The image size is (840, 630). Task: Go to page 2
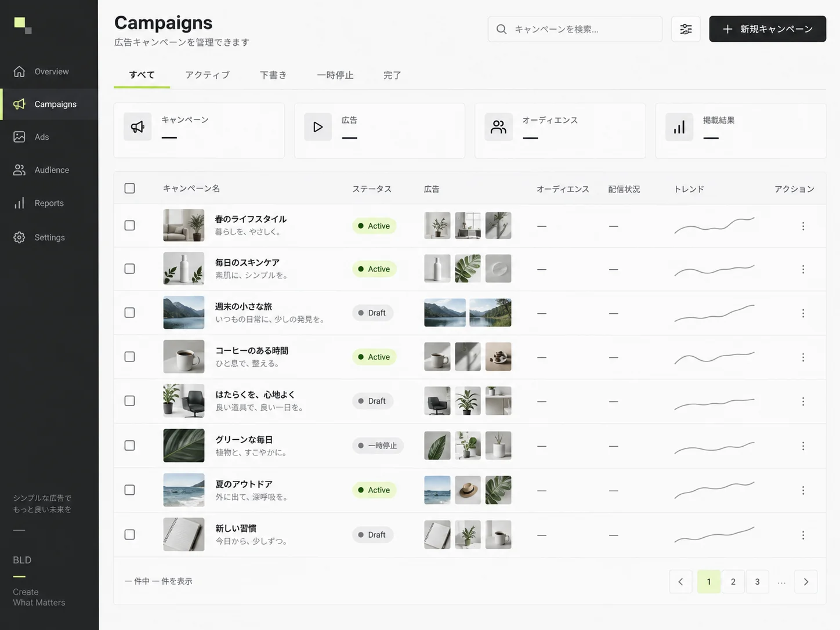[x=733, y=582]
